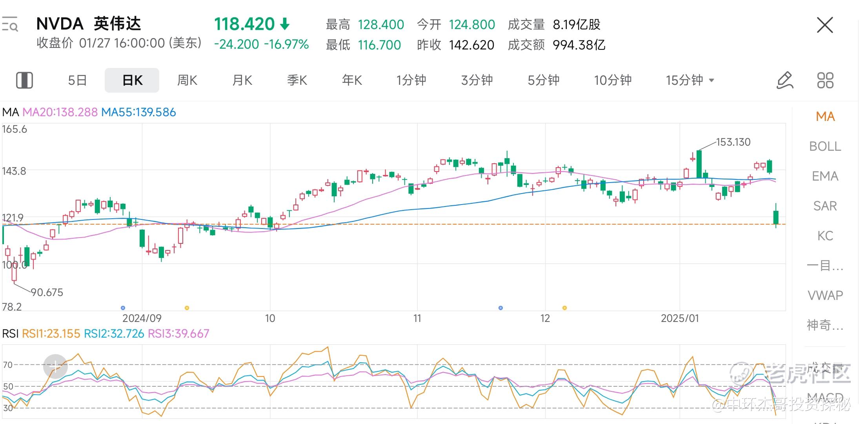Select the 日K daily candlestick tab
This screenshot has height=424, width=868.
tap(132, 80)
